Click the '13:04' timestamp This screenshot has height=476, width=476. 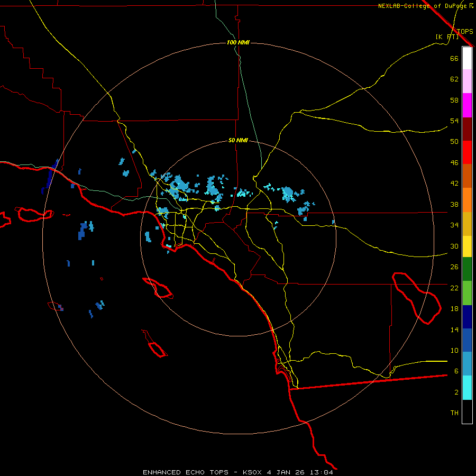(x=321, y=472)
